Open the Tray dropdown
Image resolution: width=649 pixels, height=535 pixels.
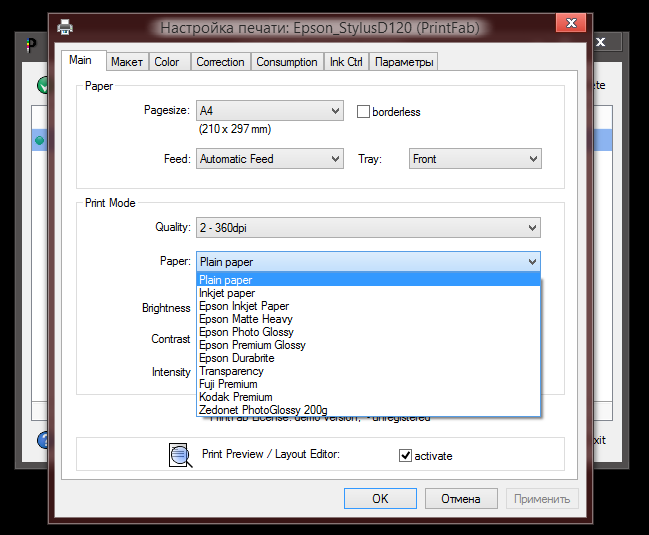click(475, 158)
